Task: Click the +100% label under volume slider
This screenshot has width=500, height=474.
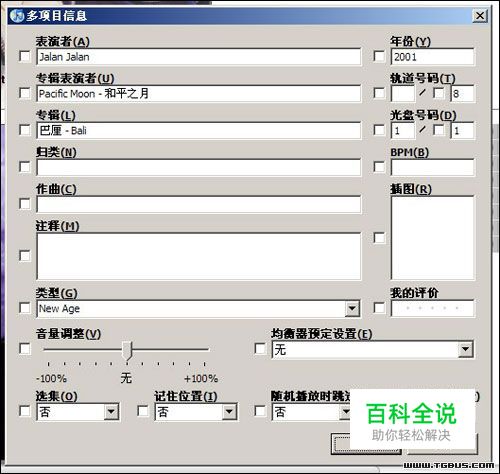Action: [201, 378]
